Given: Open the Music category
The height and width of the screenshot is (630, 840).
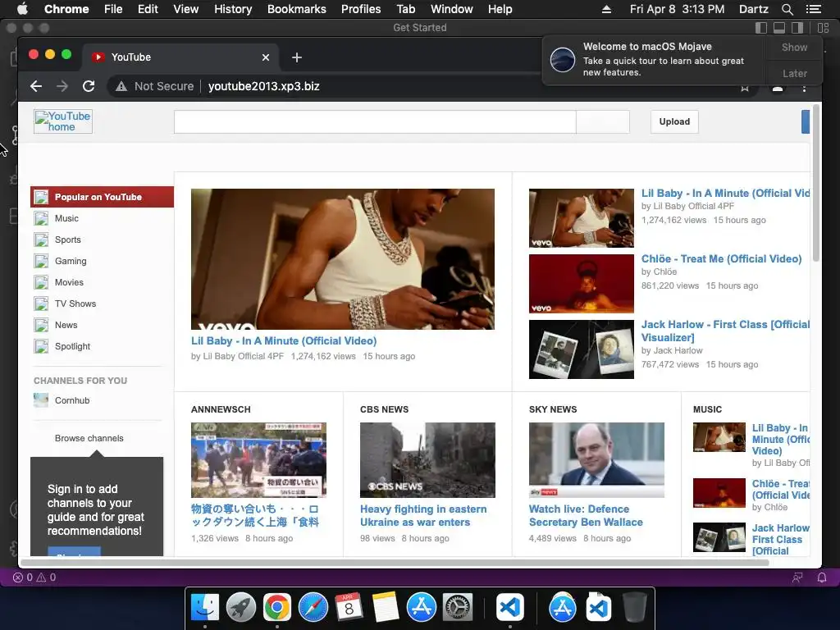Looking at the screenshot, I should (66, 218).
